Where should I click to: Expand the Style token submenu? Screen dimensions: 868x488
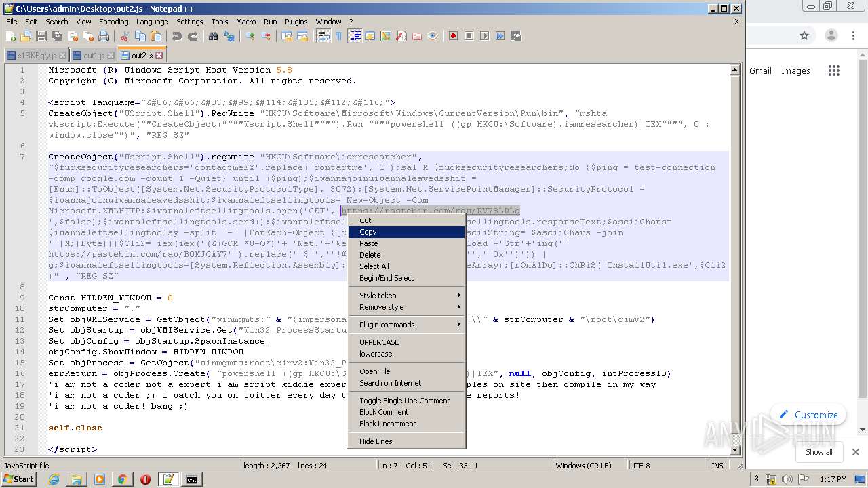[x=407, y=296]
